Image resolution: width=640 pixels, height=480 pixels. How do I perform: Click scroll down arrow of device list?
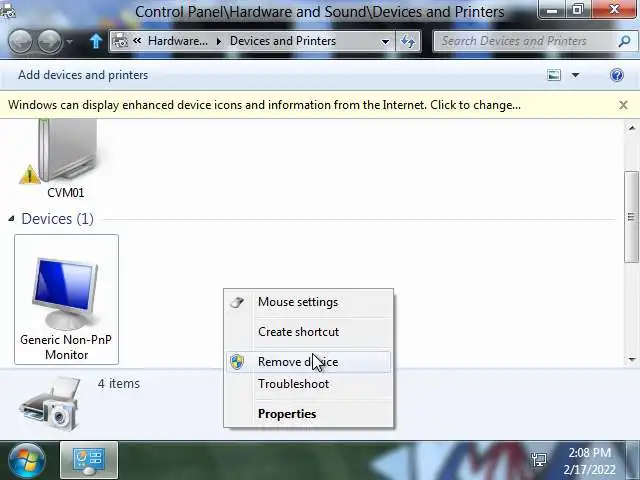pyautogui.click(x=632, y=360)
